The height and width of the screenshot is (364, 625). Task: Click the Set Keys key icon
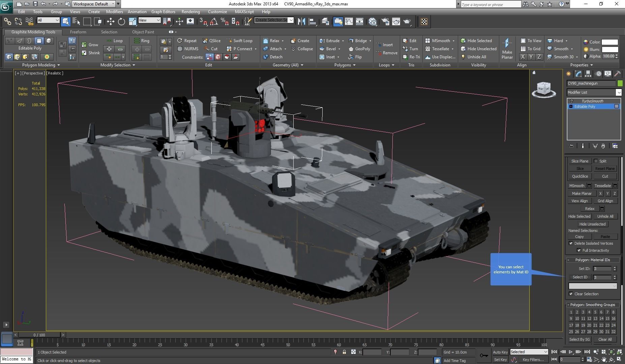[484, 355]
